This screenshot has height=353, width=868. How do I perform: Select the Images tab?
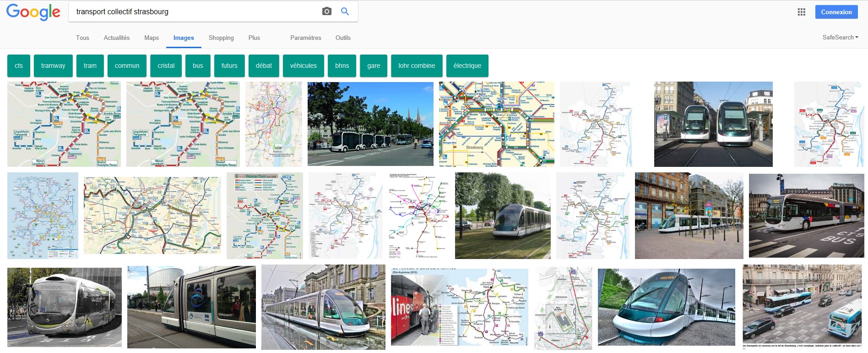point(184,38)
